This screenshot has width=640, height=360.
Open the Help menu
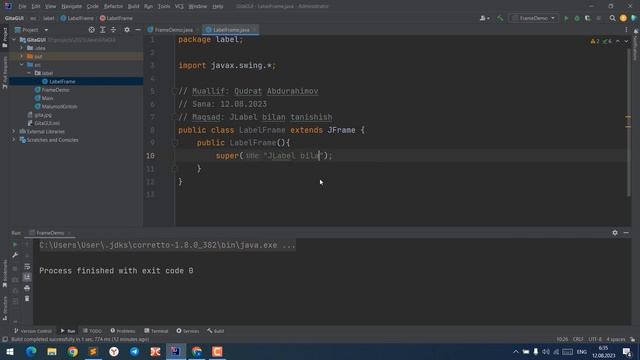click(x=218, y=7)
